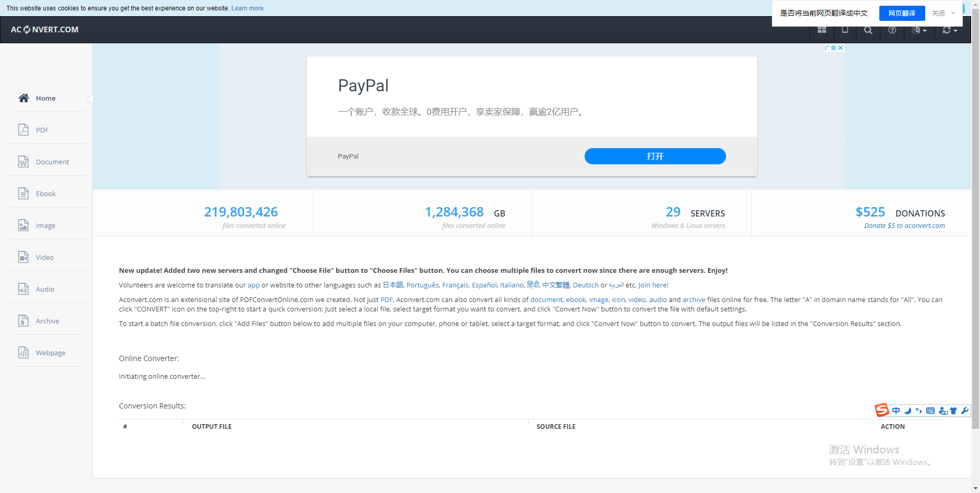
Task: Click the blue 打开 button in PayPal ad
Action: point(655,156)
